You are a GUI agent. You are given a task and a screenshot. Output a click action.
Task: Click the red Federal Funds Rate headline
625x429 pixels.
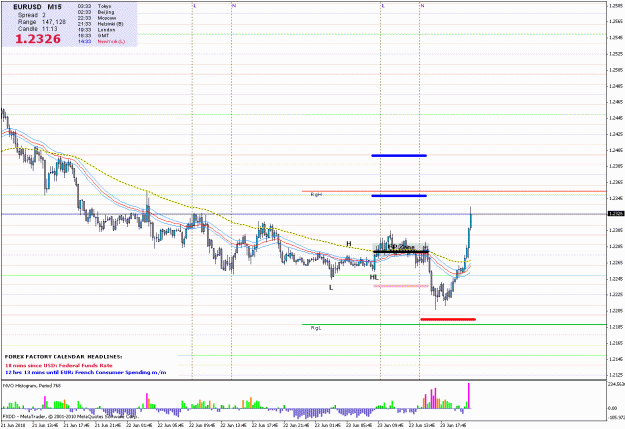59,365
